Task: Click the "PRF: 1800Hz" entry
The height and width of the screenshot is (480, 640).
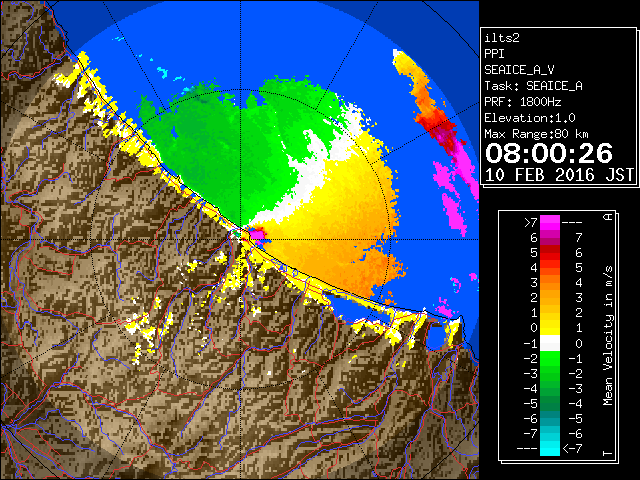Action: pos(523,102)
